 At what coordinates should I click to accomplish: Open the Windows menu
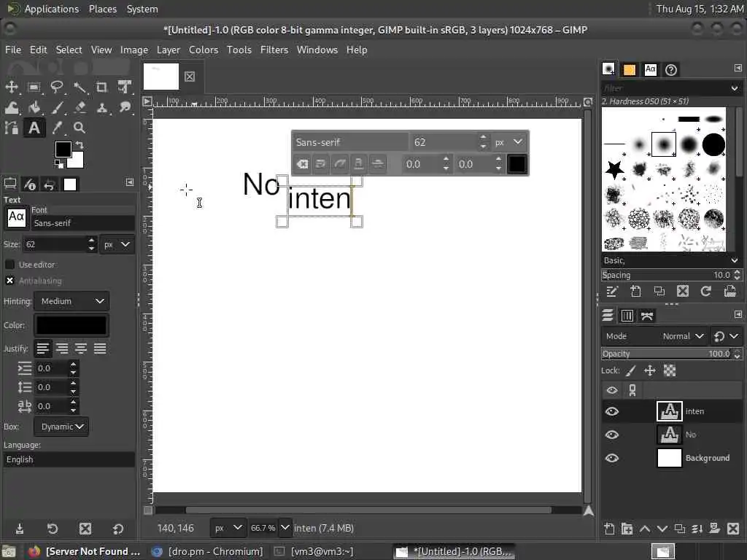point(317,50)
